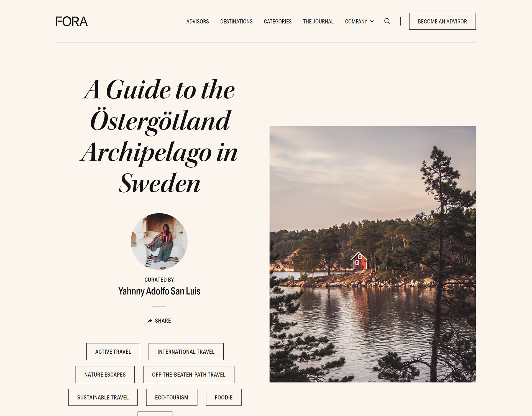532x416 pixels.
Task: Open the Advisors menu item
Action: [x=198, y=21]
